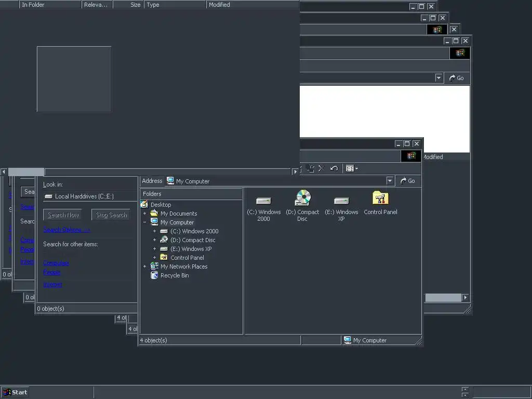
Task: Select (C:) Windows 2000 in Folders tree
Action: 194,231
